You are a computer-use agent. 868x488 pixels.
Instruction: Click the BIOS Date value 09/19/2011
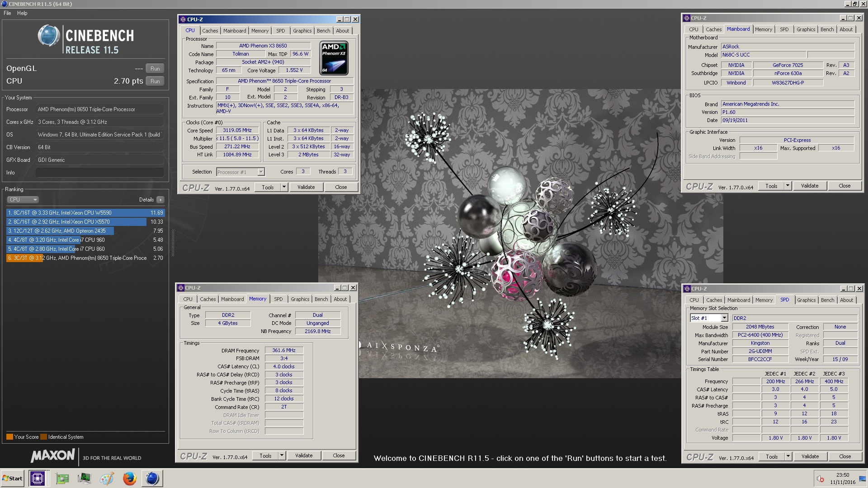[x=788, y=120]
